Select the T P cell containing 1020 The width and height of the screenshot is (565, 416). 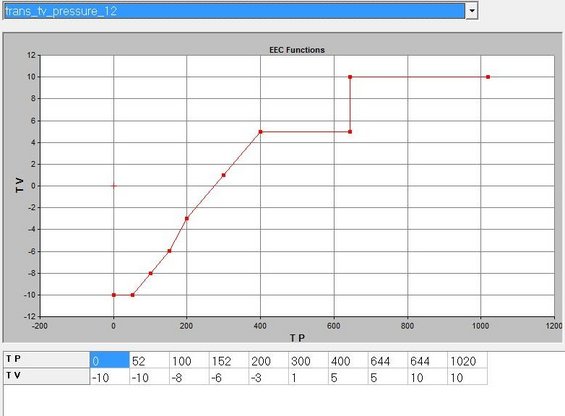(x=467, y=360)
